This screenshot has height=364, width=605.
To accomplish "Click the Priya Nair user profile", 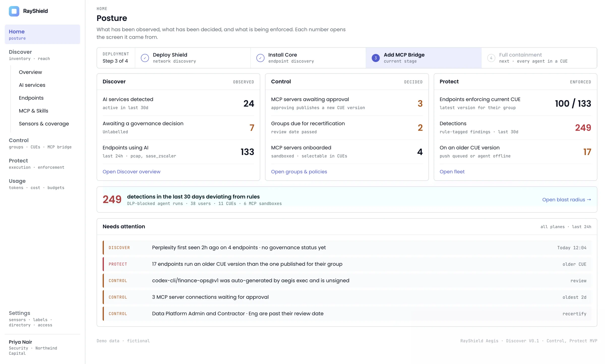I will [42, 347].
